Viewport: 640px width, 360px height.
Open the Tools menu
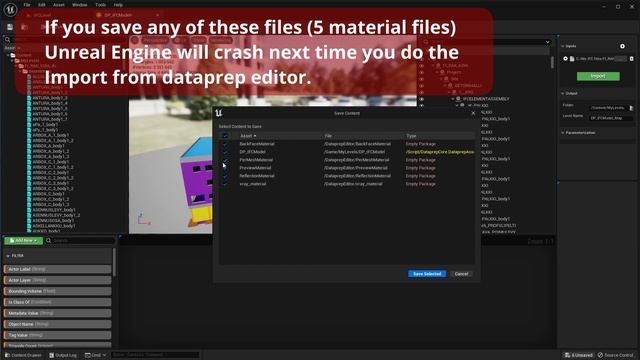(100, 5)
